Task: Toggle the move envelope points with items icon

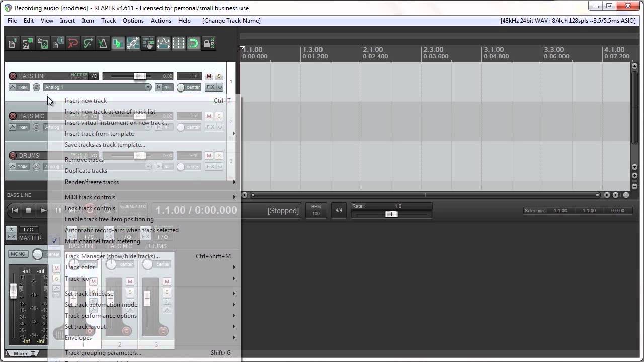Action: (x=164, y=44)
